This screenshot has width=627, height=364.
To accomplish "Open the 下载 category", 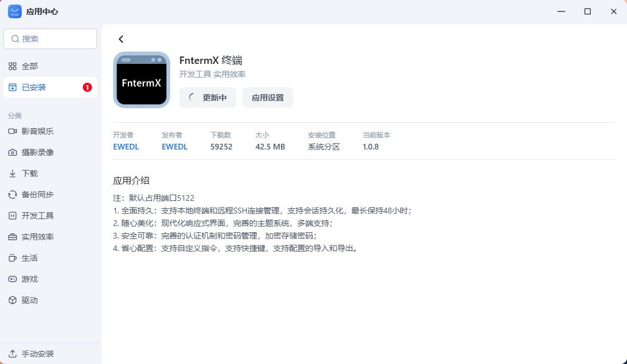I will [x=50, y=173].
